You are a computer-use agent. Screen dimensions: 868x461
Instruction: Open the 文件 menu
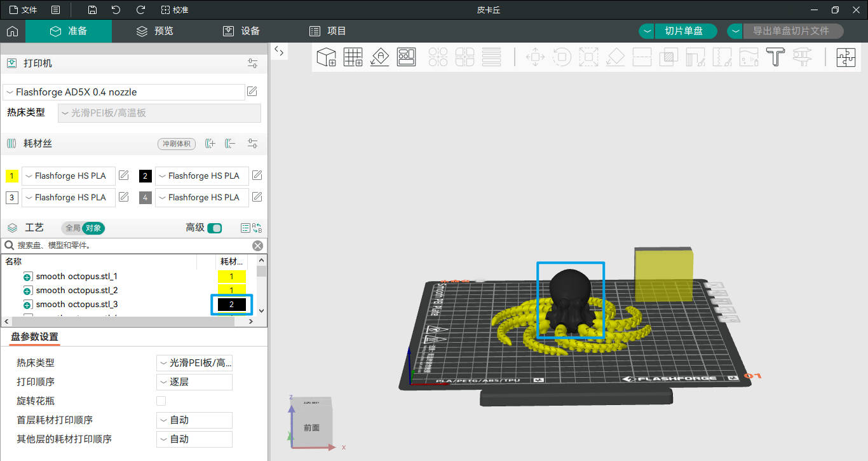pos(23,10)
